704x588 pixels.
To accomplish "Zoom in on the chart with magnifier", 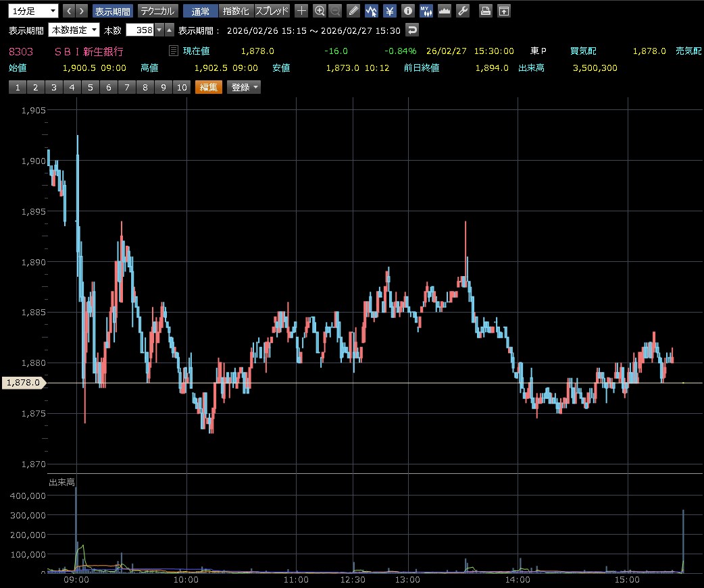I will (320, 11).
